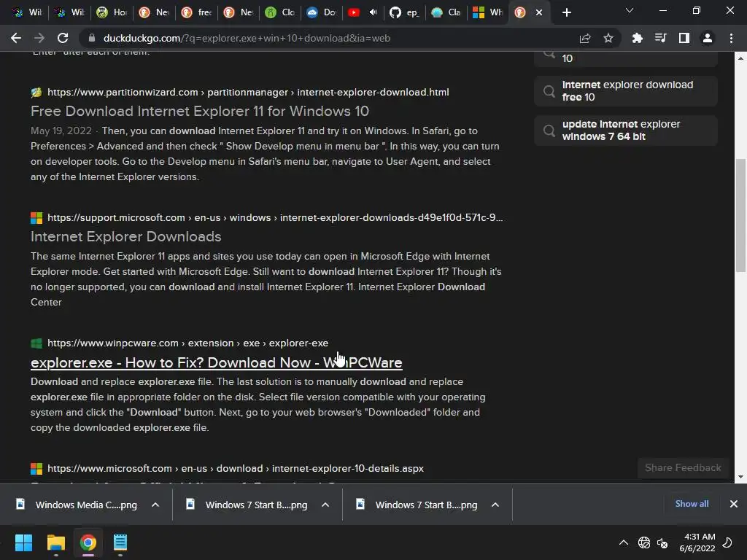Mute the YouTube tab audio icon
This screenshot has width=747, height=560.
[x=373, y=12]
